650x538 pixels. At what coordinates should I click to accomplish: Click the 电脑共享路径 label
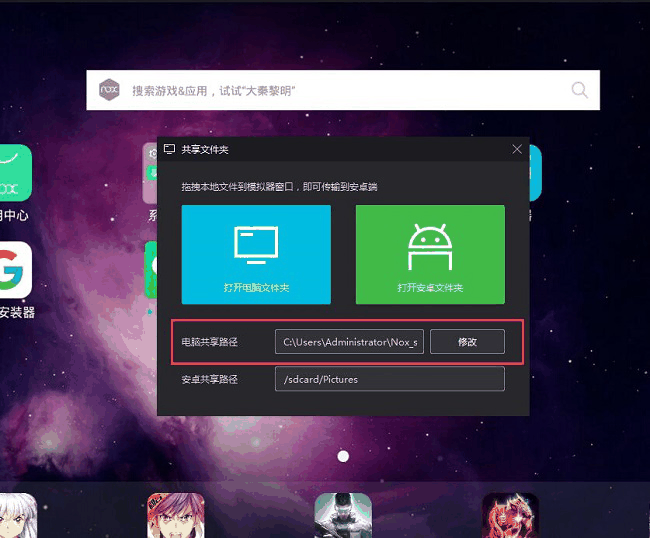point(209,342)
